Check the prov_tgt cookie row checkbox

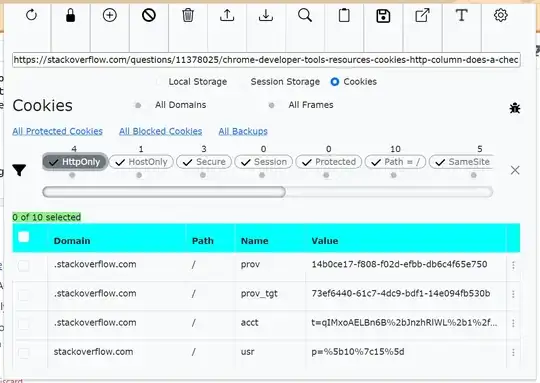24,295
